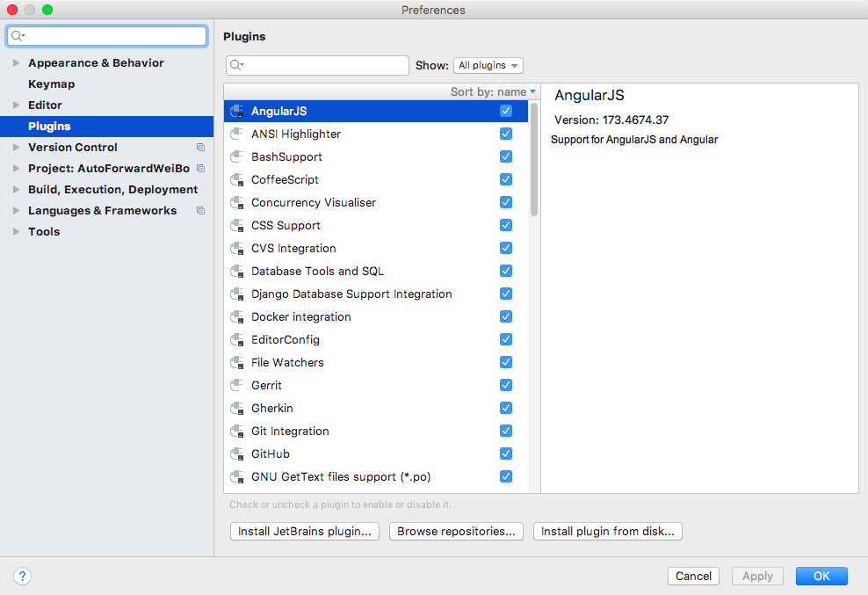Select the Gerrit plugin row
The image size is (868, 595).
point(376,386)
